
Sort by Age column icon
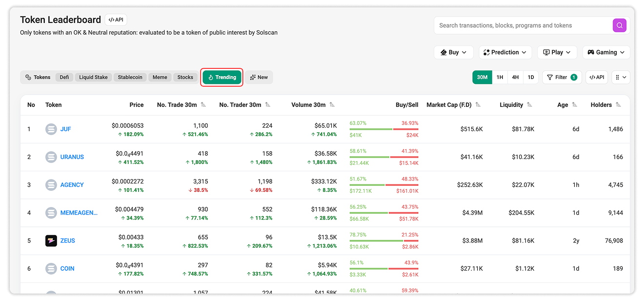click(574, 105)
